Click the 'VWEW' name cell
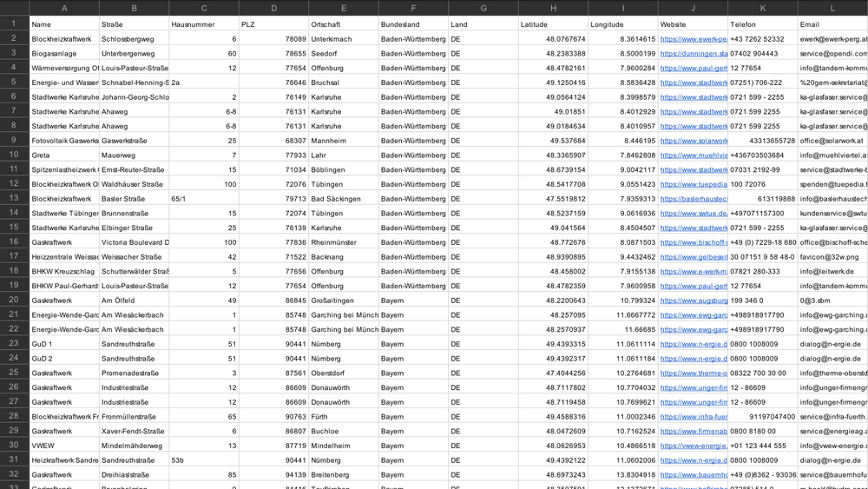 [x=64, y=446]
